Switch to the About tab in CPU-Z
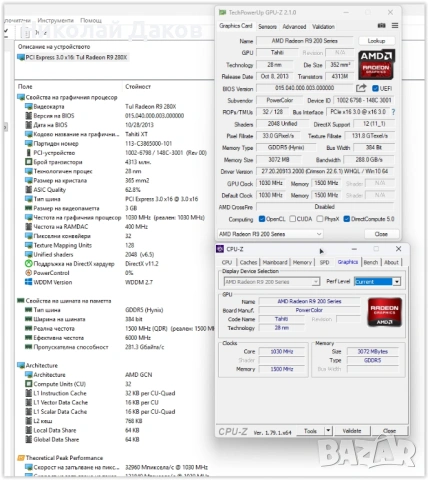Viewport: 428px width, 480px height. (x=391, y=262)
